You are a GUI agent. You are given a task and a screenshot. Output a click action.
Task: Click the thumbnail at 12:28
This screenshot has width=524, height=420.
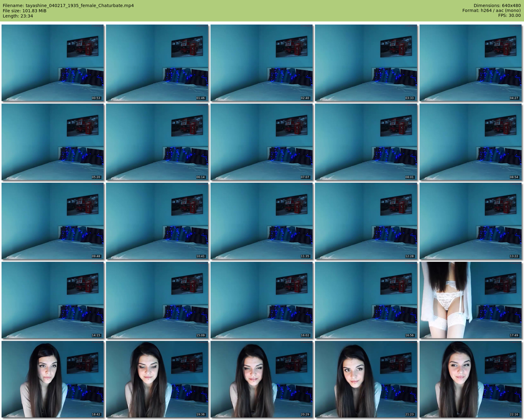(366, 221)
